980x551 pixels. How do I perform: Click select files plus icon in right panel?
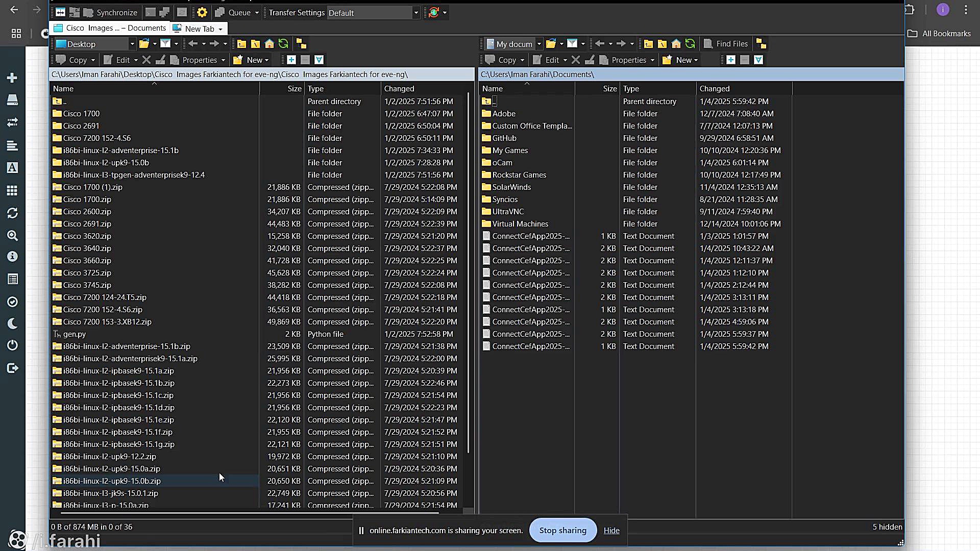730,60
